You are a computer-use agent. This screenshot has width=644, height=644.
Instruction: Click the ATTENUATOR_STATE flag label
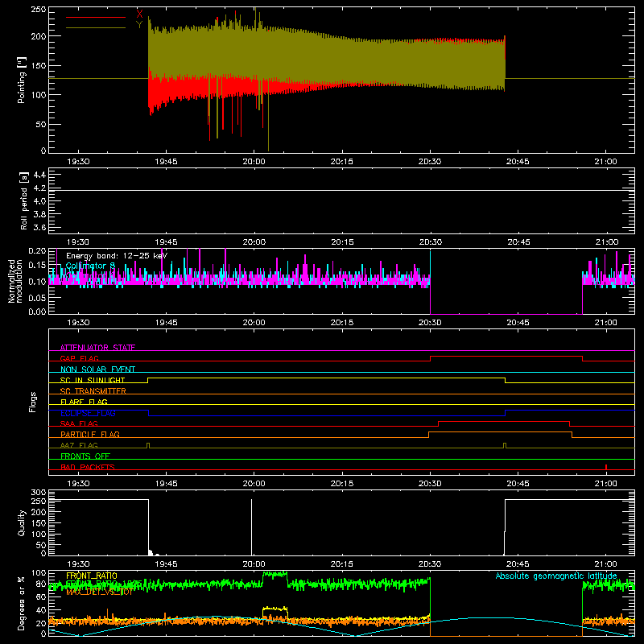click(x=97, y=348)
